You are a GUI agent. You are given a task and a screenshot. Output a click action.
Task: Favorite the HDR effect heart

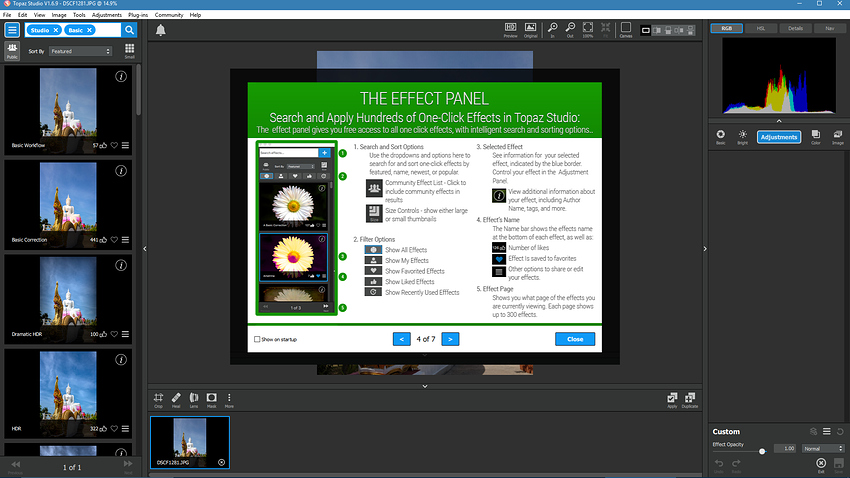click(114, 428)
